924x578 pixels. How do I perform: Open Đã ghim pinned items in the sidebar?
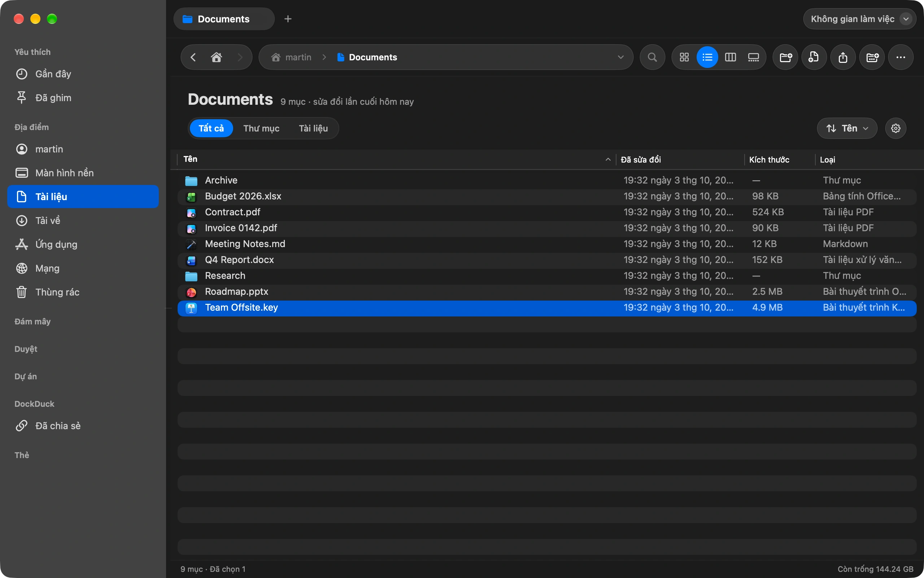83,98
